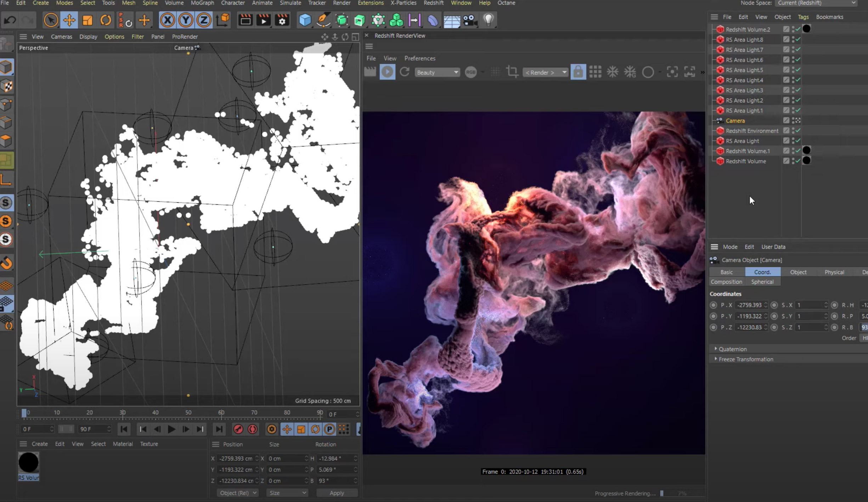Image resolution: width=868 pixels, height=502 pixels.
Task: Click the Spline menu item
Action: 150,3
